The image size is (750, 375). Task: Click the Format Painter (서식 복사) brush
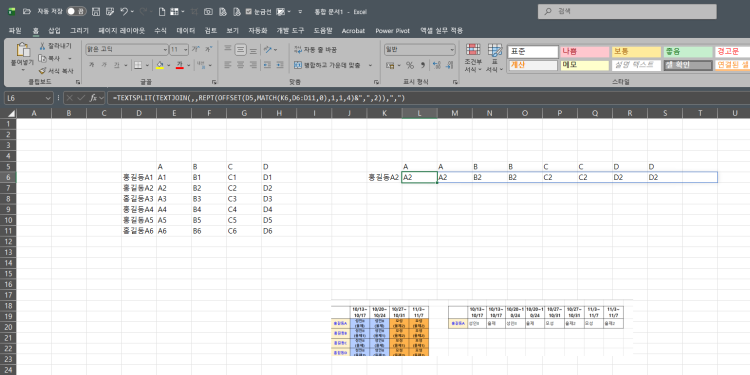(42, 70)
